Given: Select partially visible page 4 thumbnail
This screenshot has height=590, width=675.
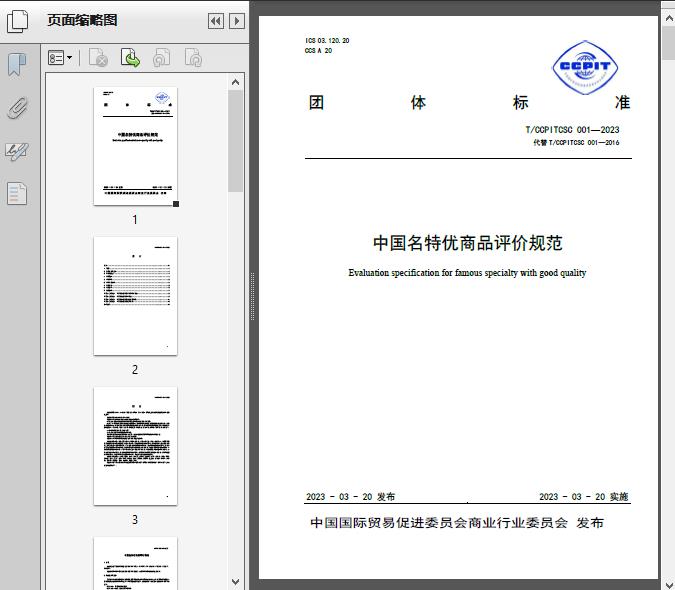Looking at the screenshot, I should click(x=135, y=563).
